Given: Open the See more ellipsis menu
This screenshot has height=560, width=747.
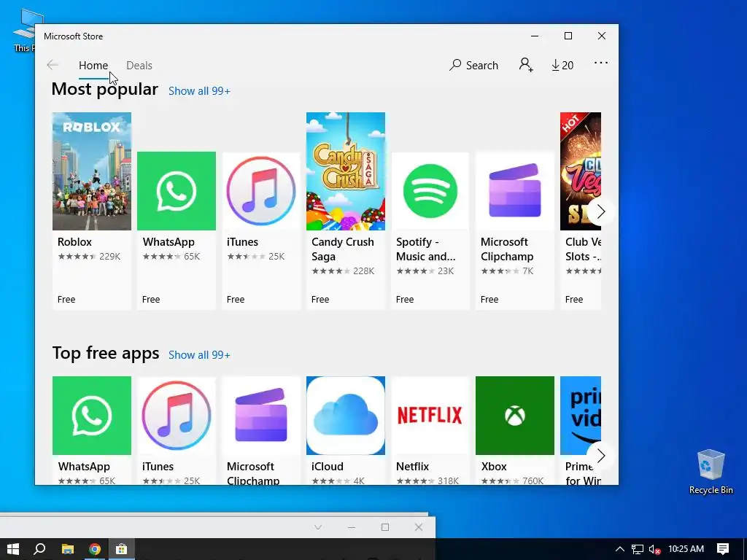Looking at the screenshot, I should coord(601,63).
